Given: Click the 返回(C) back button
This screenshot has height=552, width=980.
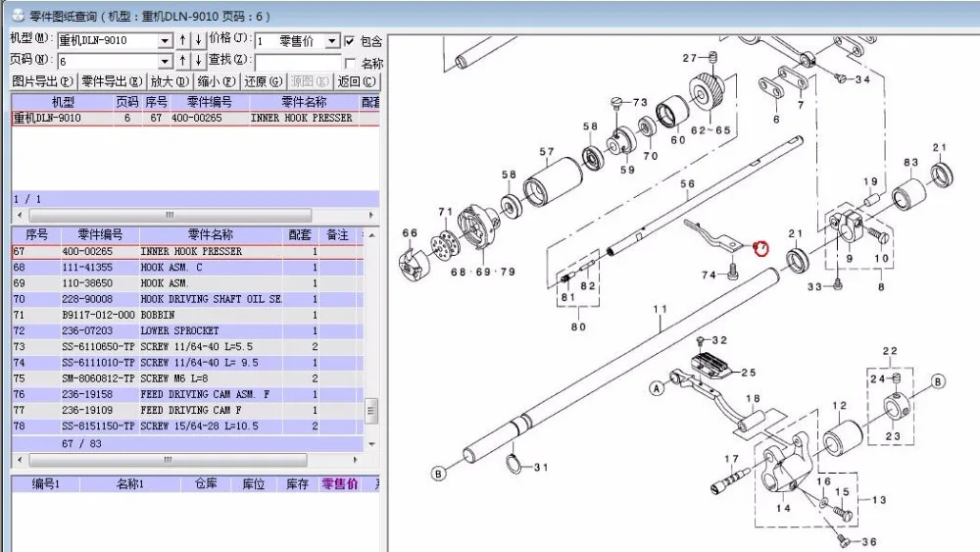Looking at the screenshot, I should coord(357,81).
